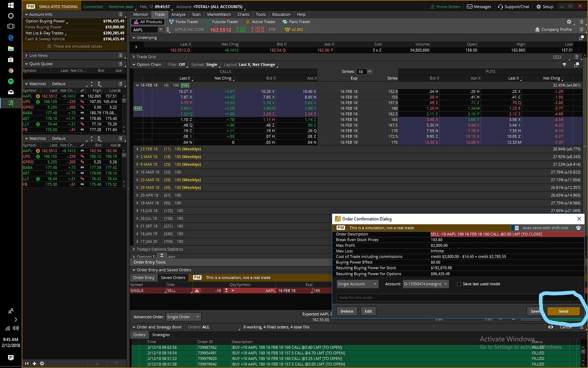Open Account Info gadget menu icon
The image size is (588, 368).
click(x=120, y=14)
